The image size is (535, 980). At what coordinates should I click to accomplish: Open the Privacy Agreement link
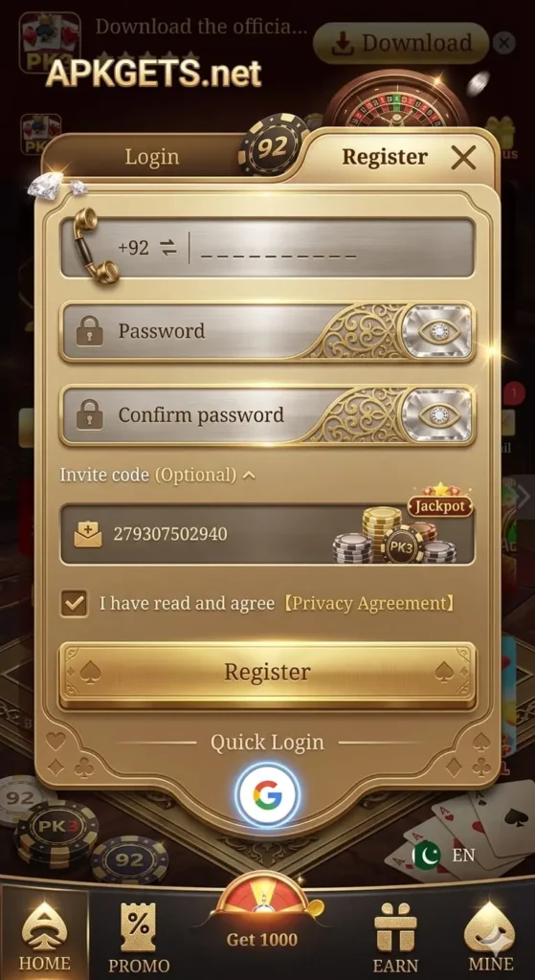(367, 604)
